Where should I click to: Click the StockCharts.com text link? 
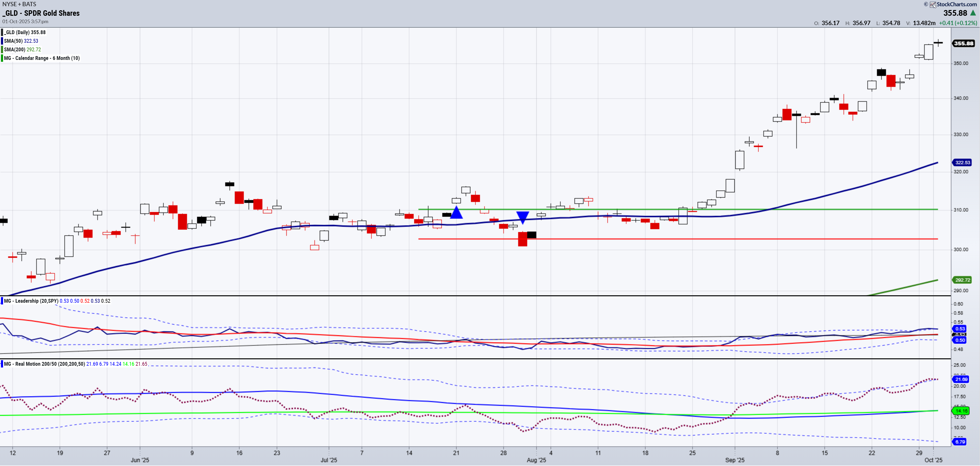956,4
